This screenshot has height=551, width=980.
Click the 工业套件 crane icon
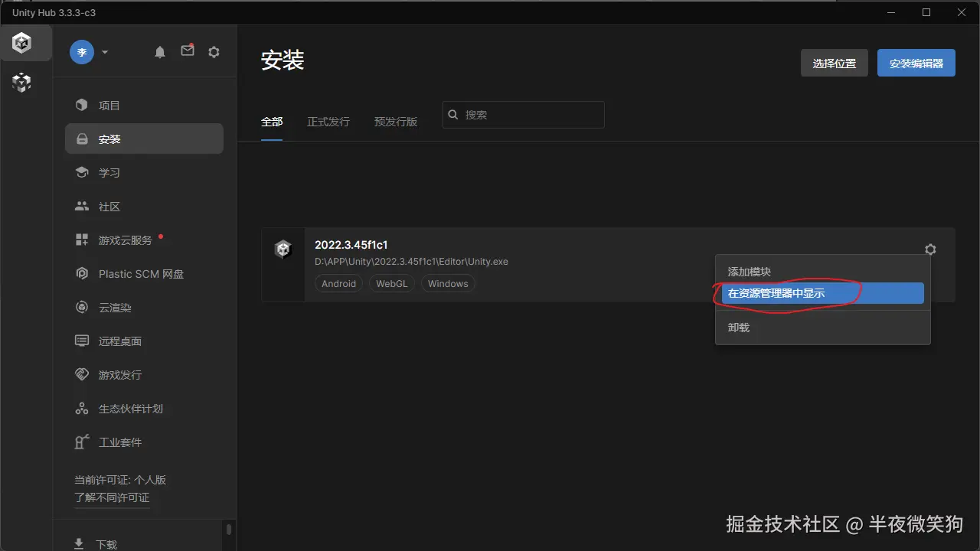[82, 442]
